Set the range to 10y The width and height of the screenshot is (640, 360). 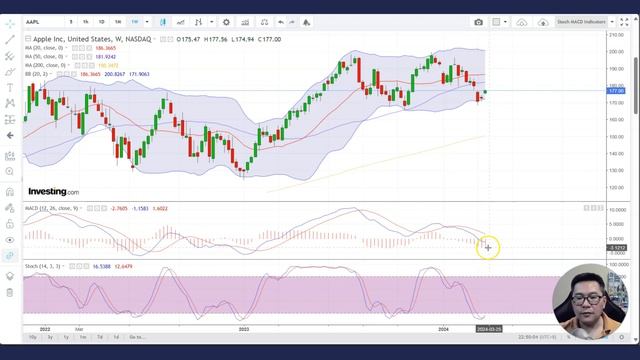(x=33, y=338)
